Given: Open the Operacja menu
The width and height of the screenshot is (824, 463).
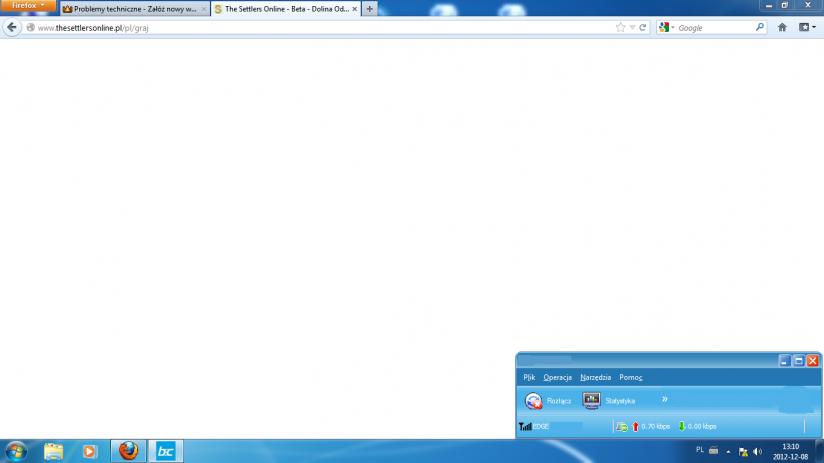Looking at the screenshot, I should 558,377.
